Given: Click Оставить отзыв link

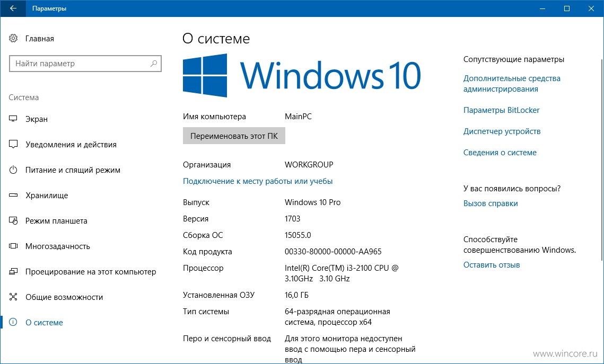Looking at the screenshot, I should [x=492, y=265].
